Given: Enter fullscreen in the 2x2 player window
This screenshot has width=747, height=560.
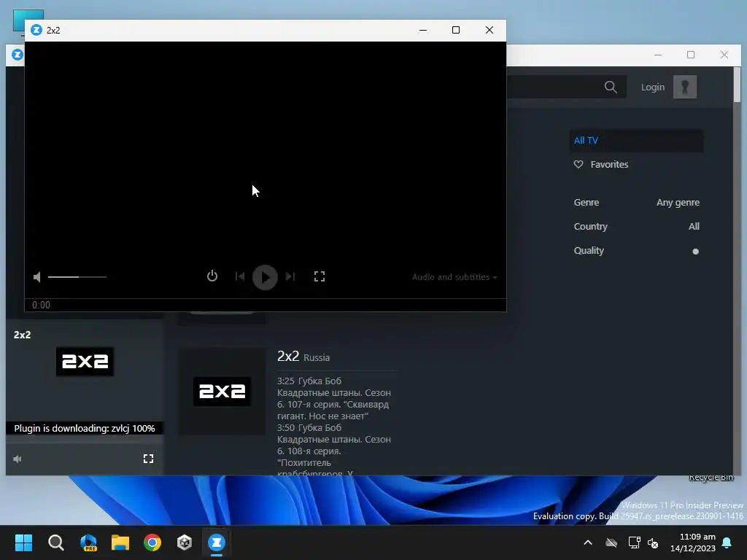Looking at the screenshot, I should [320, 276].
